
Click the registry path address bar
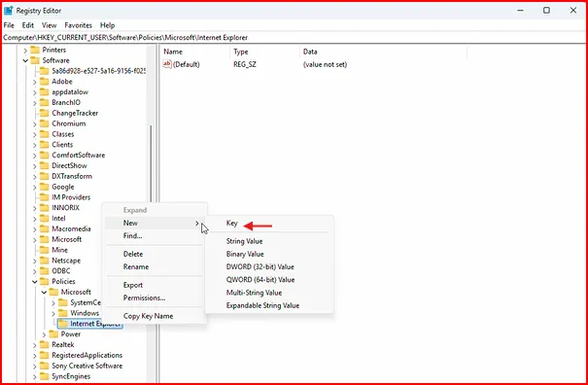[294, 38]
